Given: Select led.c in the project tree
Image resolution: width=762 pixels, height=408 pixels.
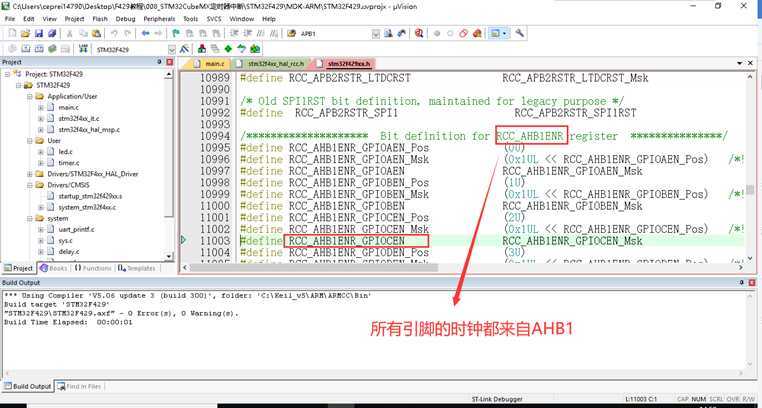Looking at the screenshot, I should coord(65,152).
